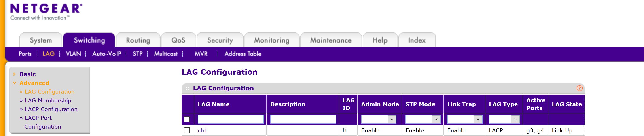Switch to the Routing tab
The height and width of the screenshot is (136, 644).
[138, 40]
